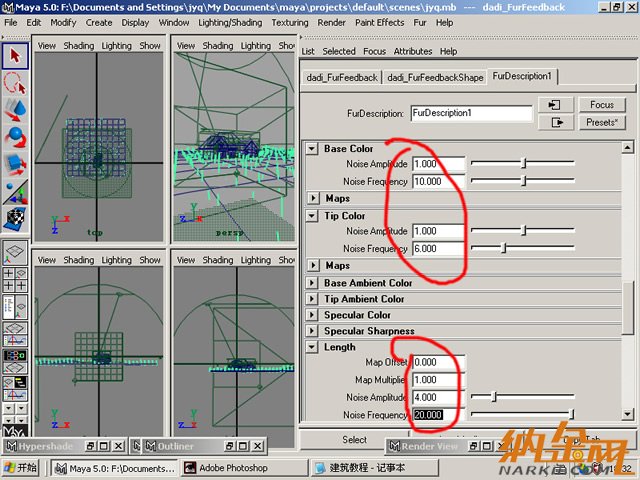This screenshot has width=640, height=480.
Task: Collapse the Base Color section
Action: 312,149
